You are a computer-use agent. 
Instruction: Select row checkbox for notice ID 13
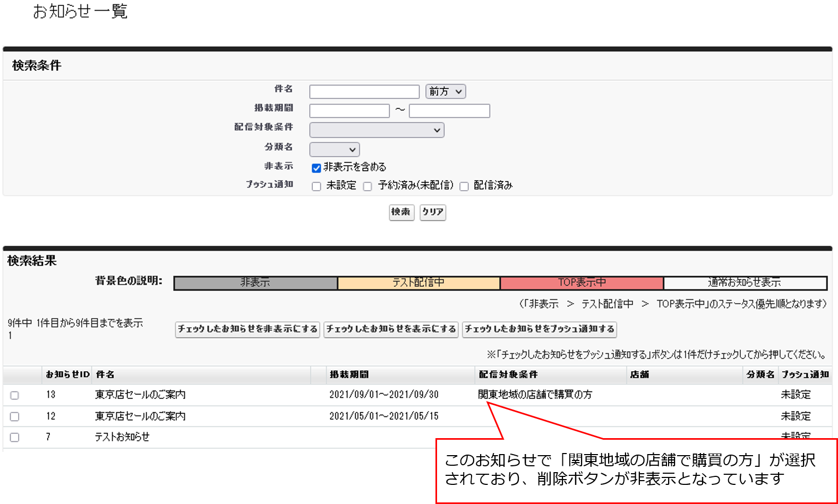15,395
